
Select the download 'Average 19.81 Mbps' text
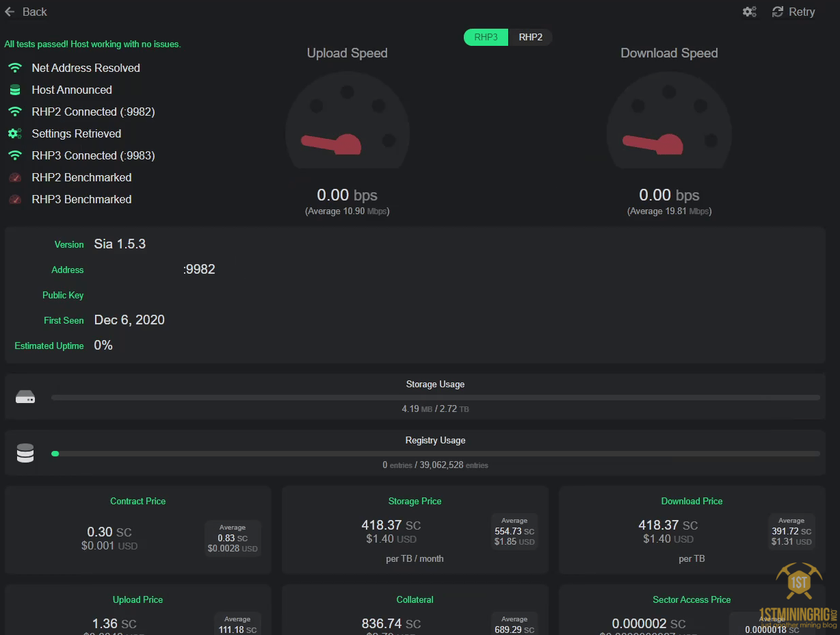(x=669, y=211)
